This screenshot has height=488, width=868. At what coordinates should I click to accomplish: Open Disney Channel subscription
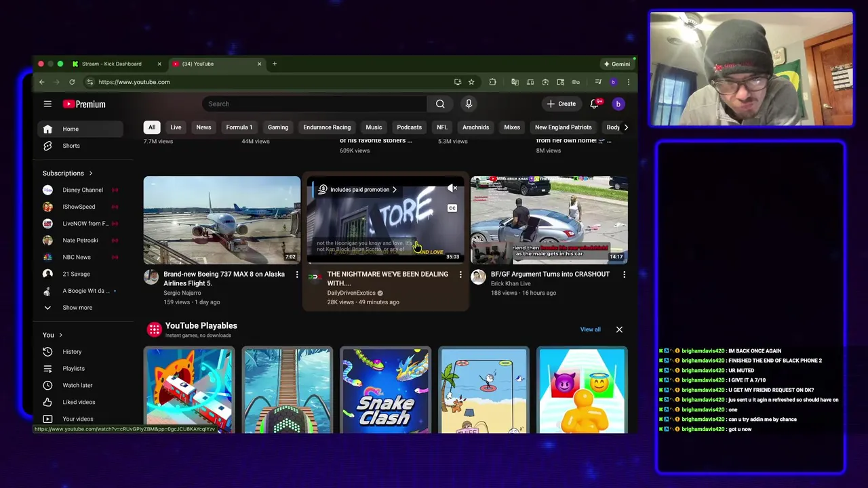click(81, 190)
